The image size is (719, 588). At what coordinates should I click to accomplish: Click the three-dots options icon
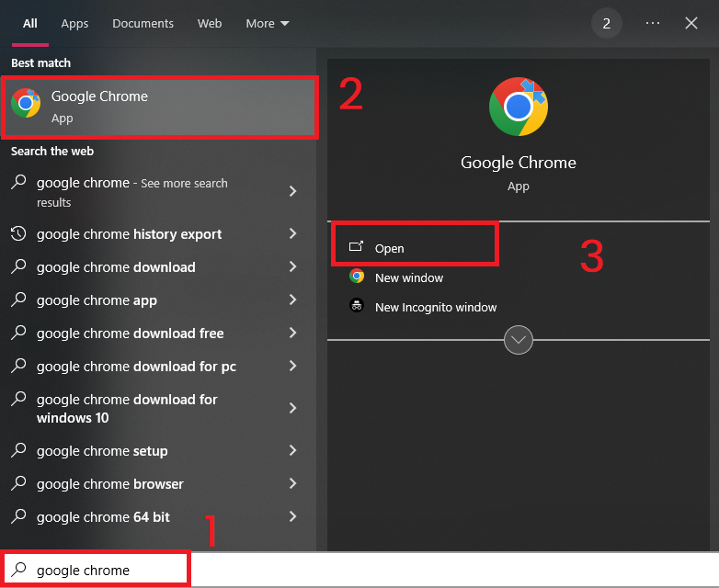(x=653, y=23)
